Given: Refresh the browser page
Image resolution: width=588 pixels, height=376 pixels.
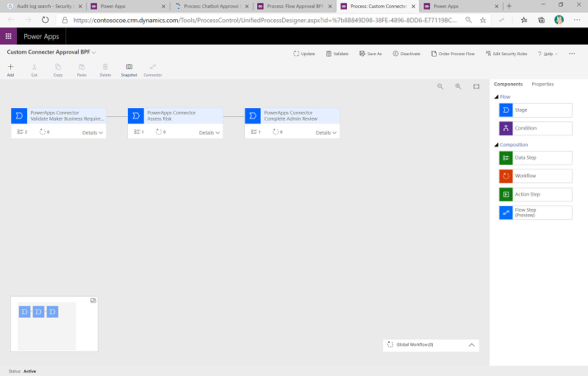Looking at the screenshot, I should pos(45,20).
